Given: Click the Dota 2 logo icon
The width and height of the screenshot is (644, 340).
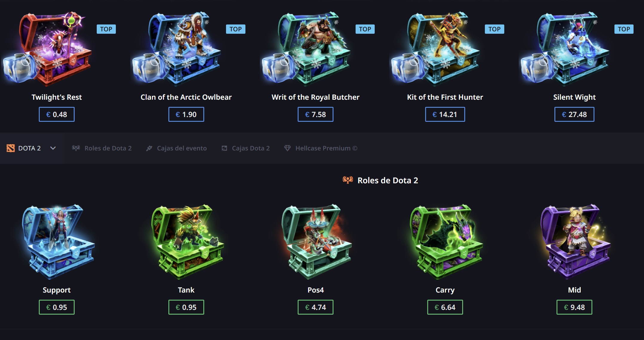Looking at the screenshot, I should (x=11, y=148).
